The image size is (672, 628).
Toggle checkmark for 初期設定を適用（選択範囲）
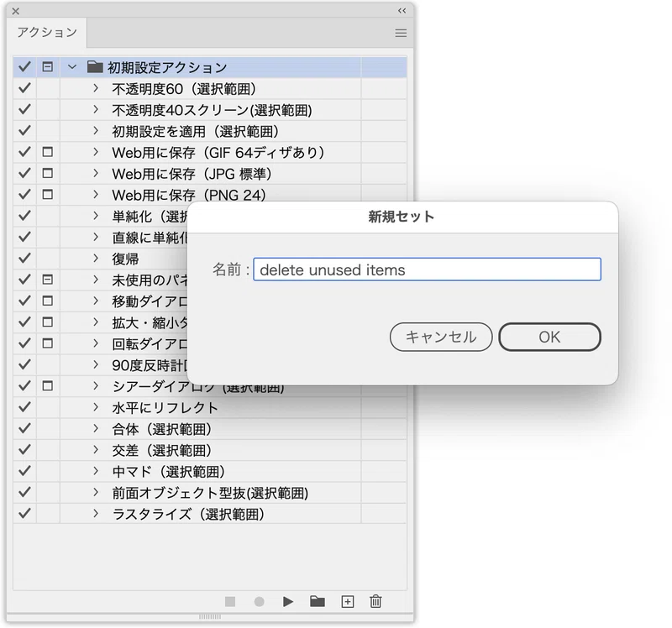(24, 131)
